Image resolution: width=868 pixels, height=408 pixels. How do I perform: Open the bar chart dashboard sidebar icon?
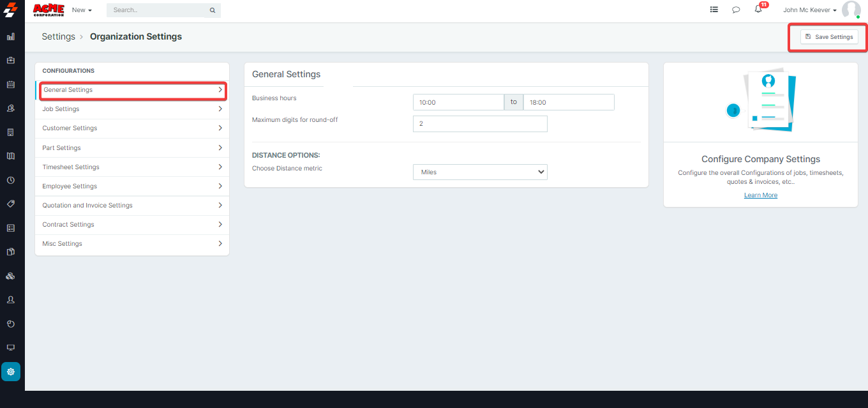pyautogui.click(x=11, y=37)
